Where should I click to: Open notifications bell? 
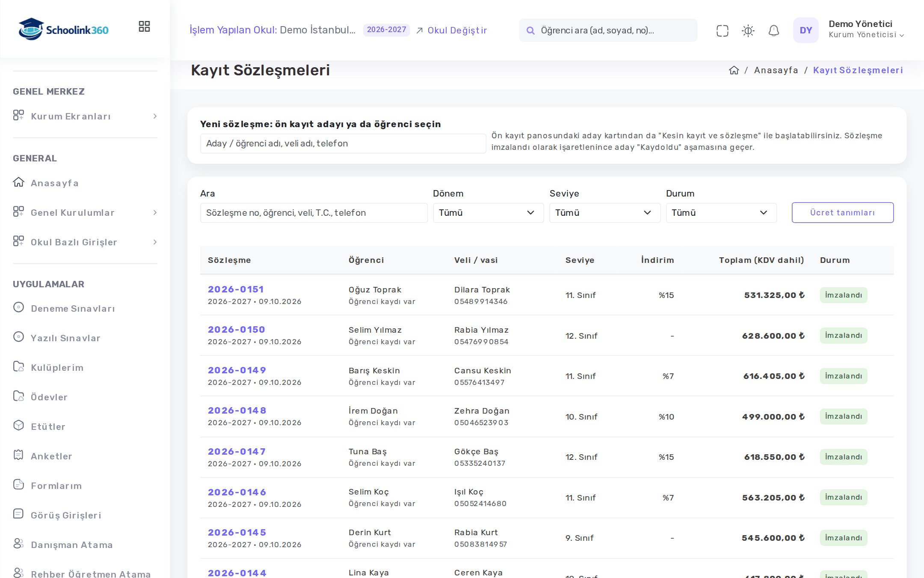pos(773,30)
